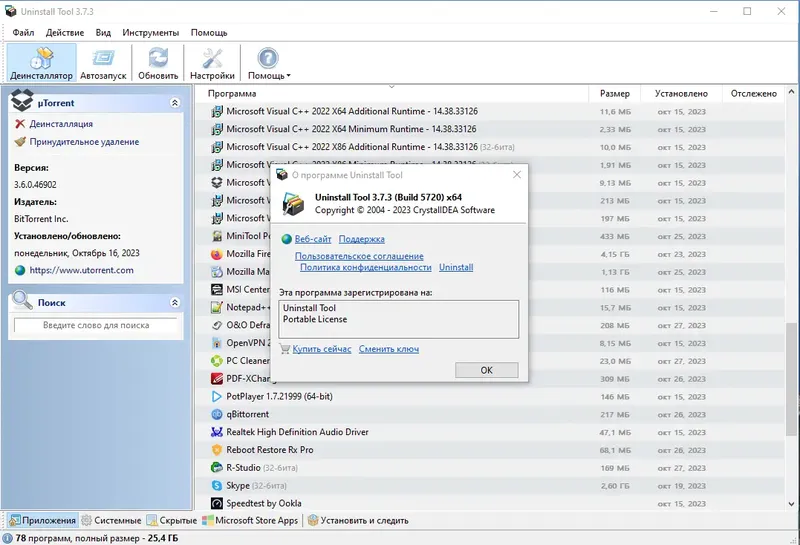Click the R-Studio icon
The image size is (800, 545).
point(217,468)
